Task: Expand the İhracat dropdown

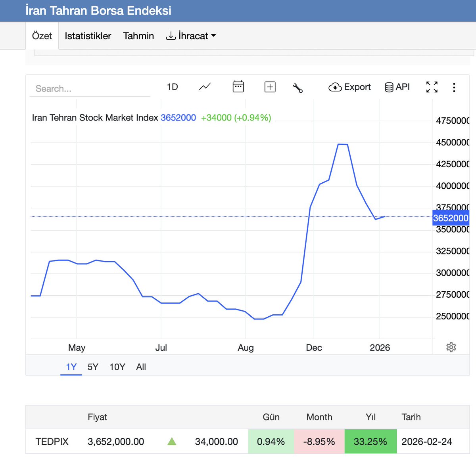Action: click(191, 36)
